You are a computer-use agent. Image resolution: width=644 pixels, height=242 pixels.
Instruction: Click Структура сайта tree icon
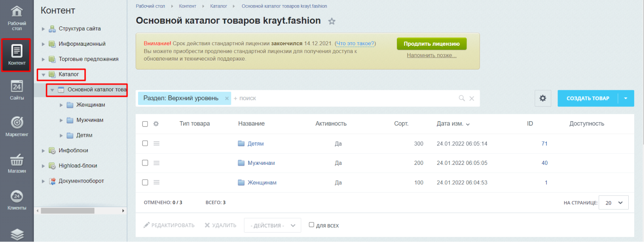point(52,29)
